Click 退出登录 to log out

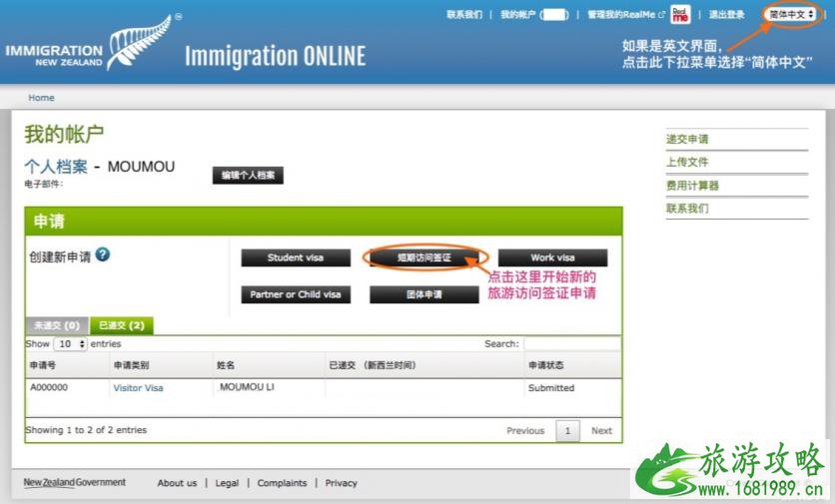(726, 14)
